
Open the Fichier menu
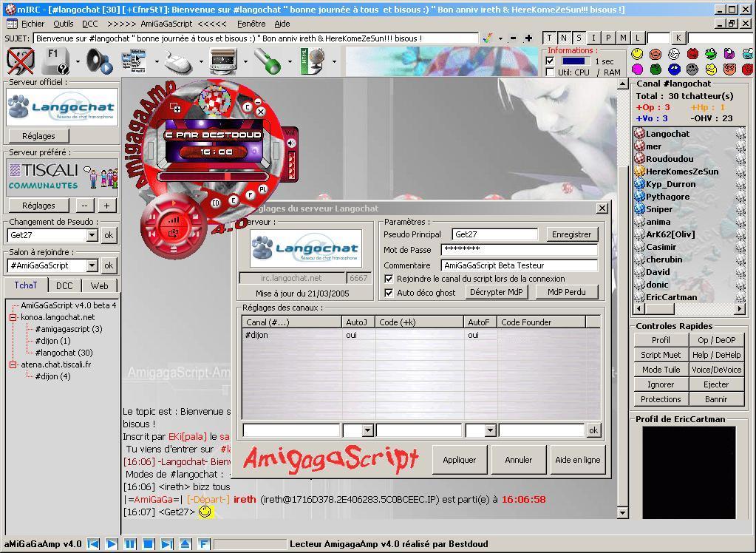[33, 24]
